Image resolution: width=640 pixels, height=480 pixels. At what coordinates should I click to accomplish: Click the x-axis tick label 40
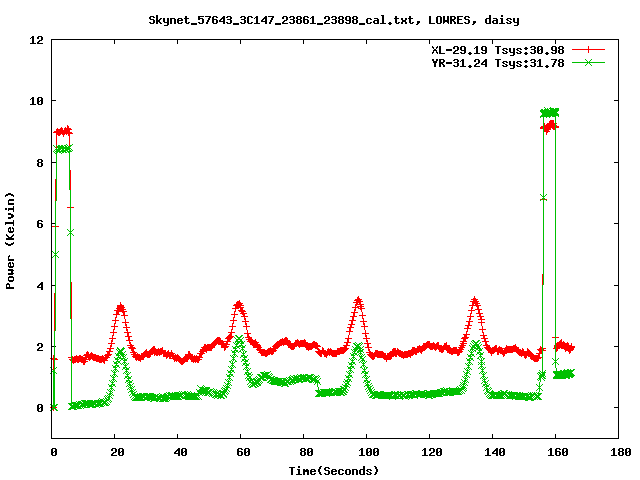(x=180, y=452)
